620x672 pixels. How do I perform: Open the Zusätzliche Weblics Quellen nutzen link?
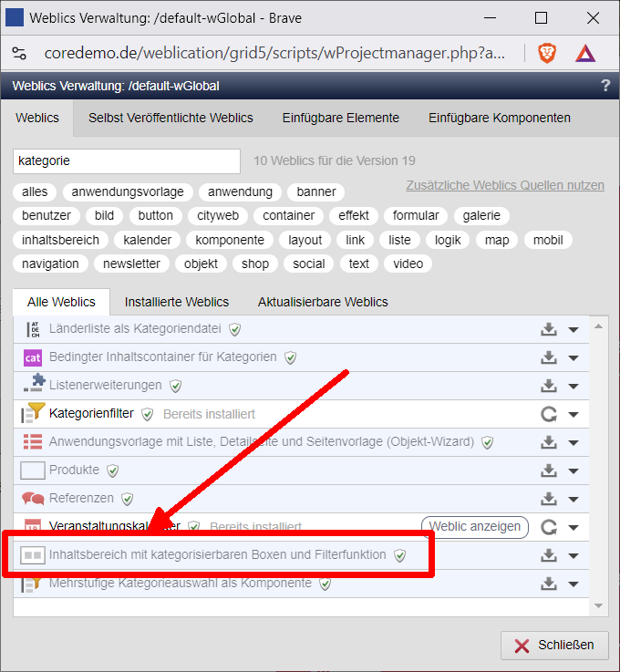[505, 185]
